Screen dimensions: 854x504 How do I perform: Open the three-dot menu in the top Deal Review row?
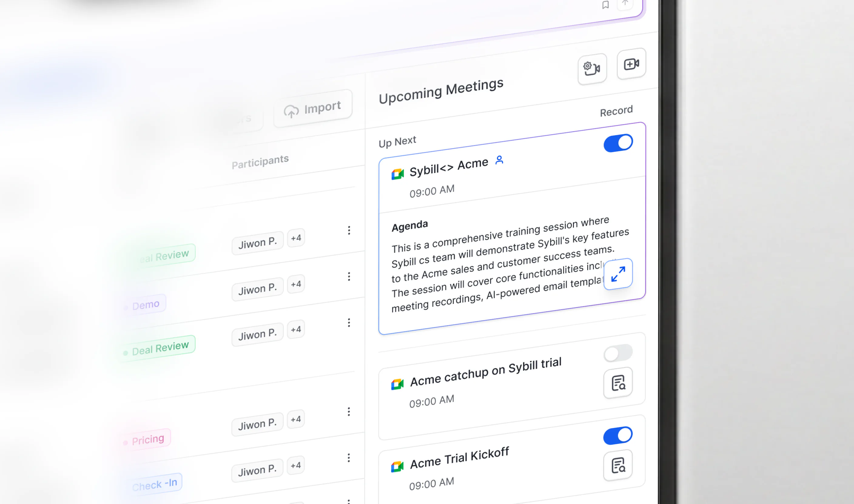[349, 230]
